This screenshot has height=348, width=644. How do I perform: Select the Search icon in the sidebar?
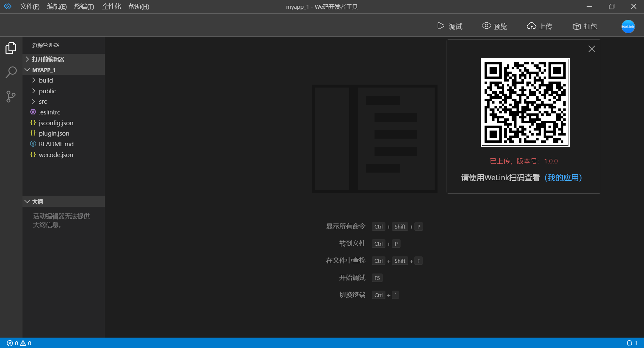(11, 72)
